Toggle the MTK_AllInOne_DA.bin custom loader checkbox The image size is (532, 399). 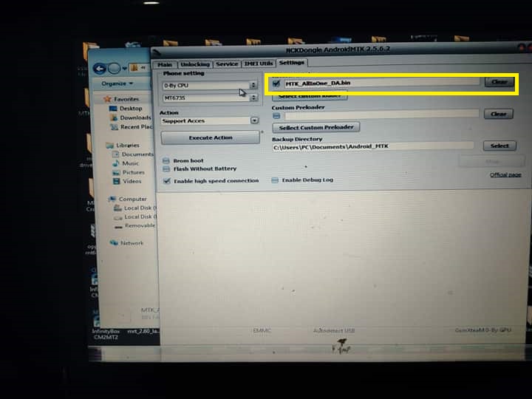(x=276, y=83)
